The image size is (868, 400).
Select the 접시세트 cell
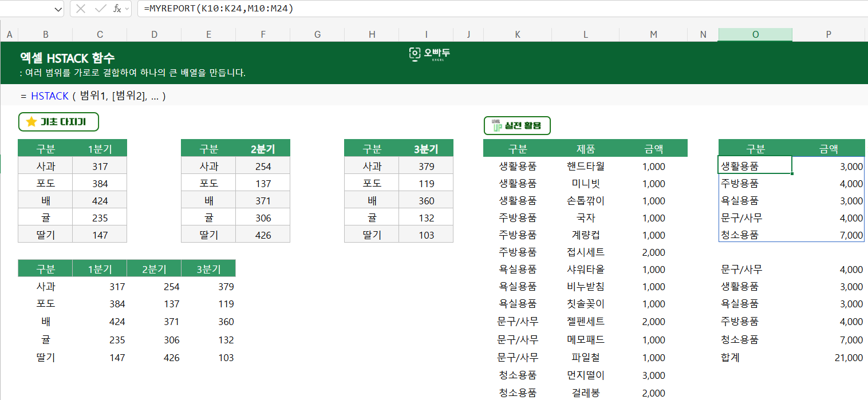(x=586, y=252)
